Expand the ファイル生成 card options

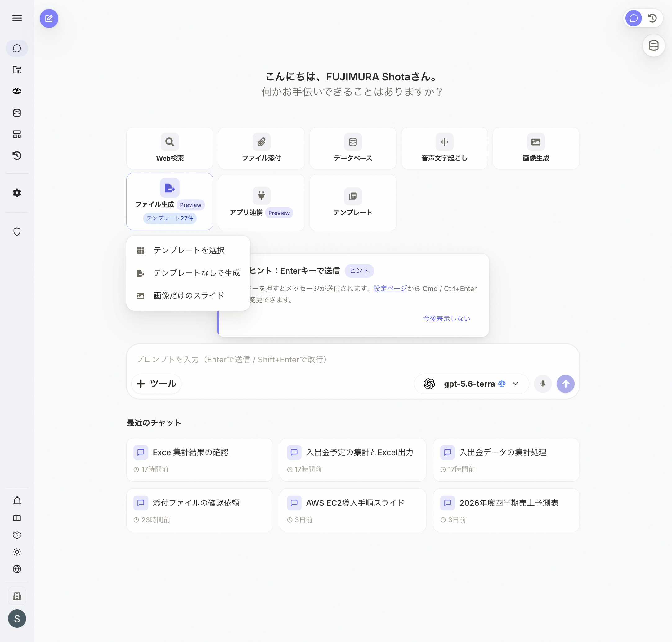(x=170, y=201)
